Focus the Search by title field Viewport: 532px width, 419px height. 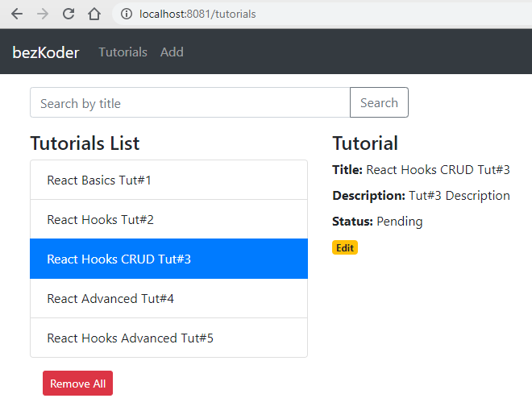190,102
